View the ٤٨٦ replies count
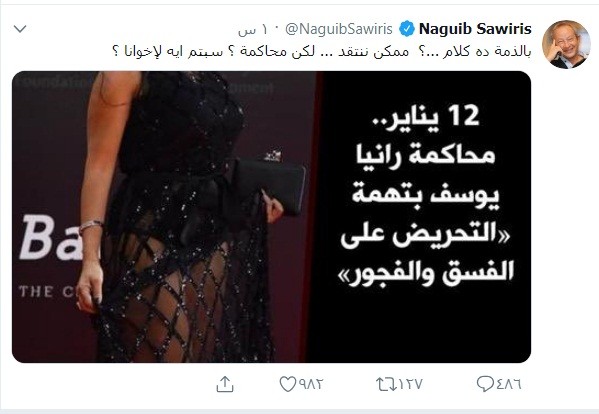 (x=508, y=384)
